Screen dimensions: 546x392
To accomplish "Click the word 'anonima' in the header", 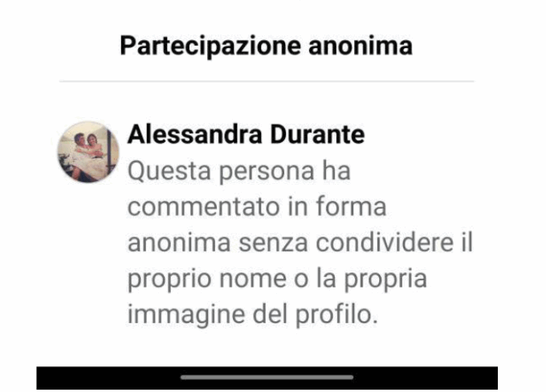I will 361,46.
